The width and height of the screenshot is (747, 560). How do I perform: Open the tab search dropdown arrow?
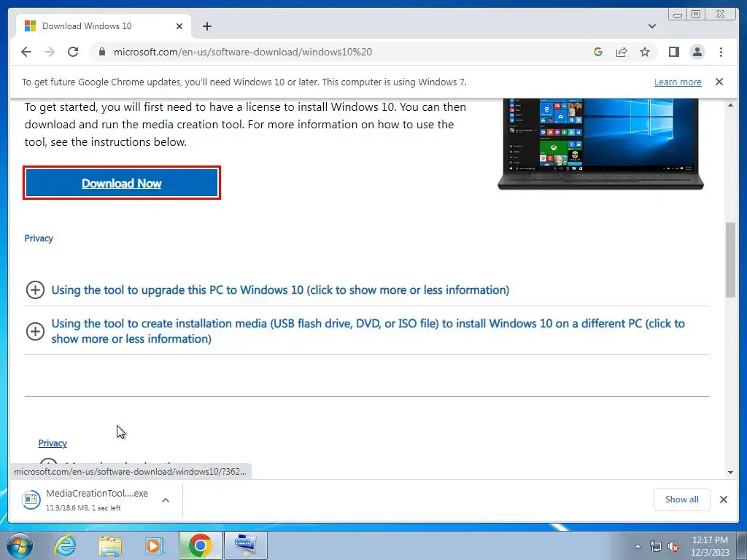coord(652,26)
